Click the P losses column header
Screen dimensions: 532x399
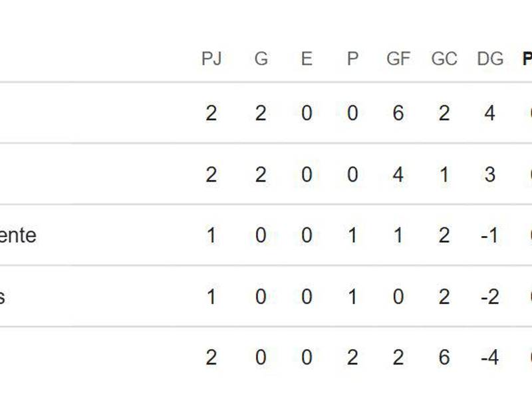coord(352,59)
